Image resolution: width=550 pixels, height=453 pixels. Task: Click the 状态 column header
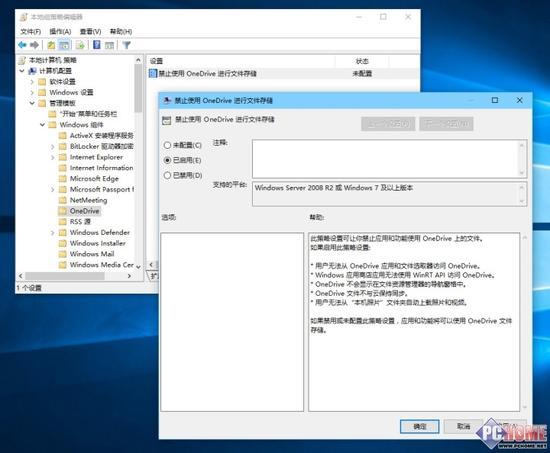362,61
